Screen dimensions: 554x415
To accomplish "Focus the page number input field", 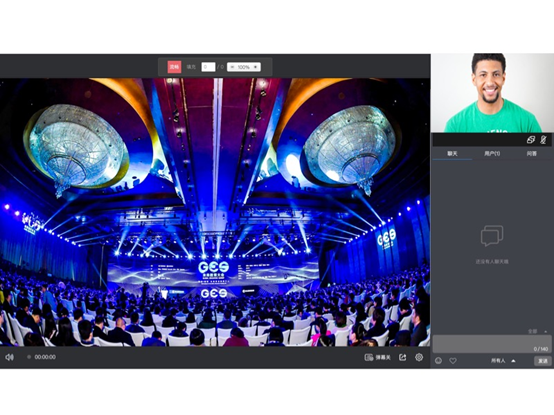I will 208,67.
